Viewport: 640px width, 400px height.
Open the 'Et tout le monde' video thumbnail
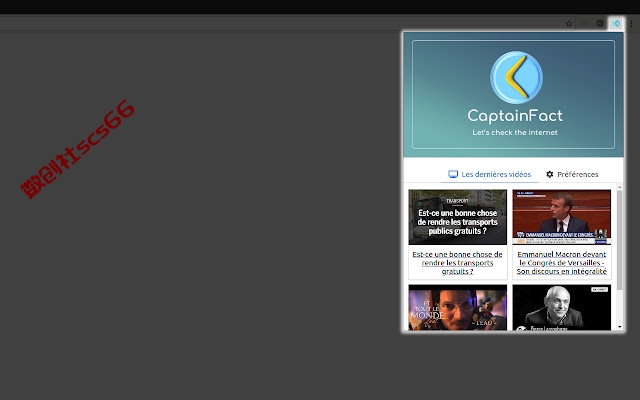(x=458, y=308)
